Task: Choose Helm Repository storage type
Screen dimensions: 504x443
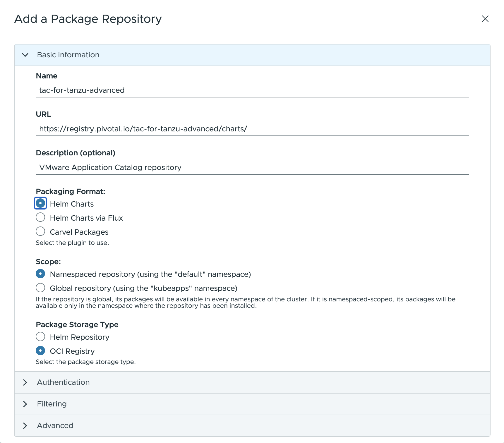Action: (x=40, y=336)
